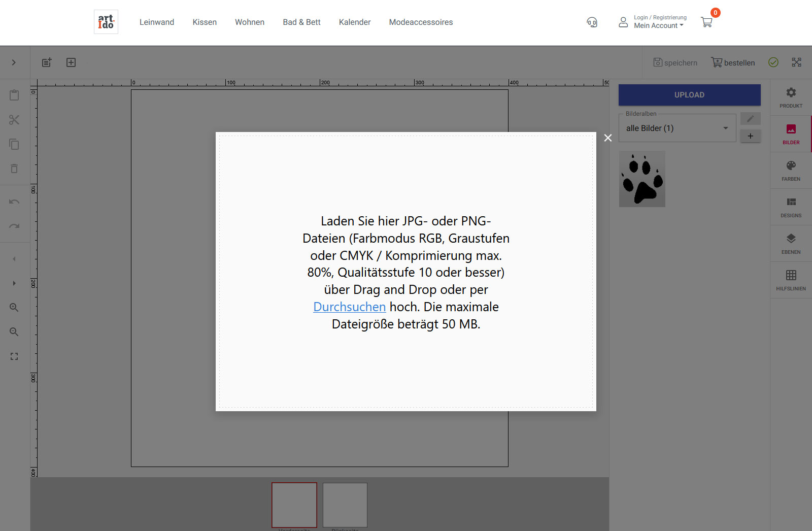Click the delete trash icon
Screen dimensions: 812x531
point(14,169)
